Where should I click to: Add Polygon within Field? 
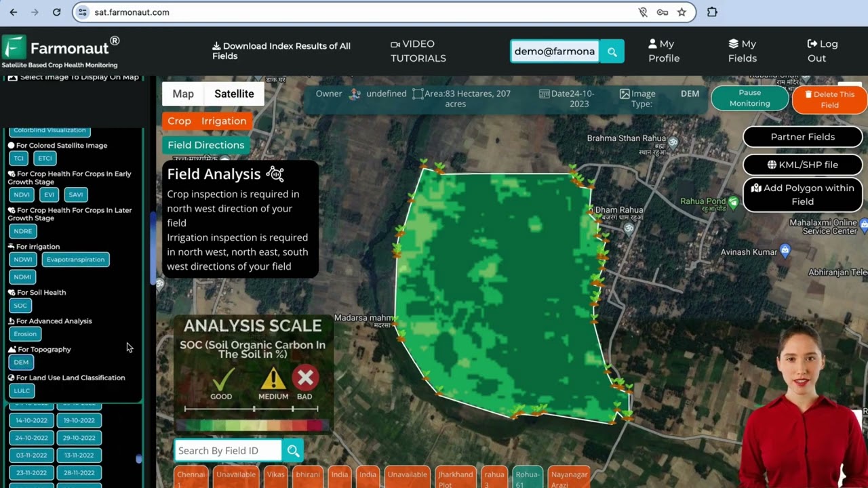pyautogui.click(x=803, y=195)
